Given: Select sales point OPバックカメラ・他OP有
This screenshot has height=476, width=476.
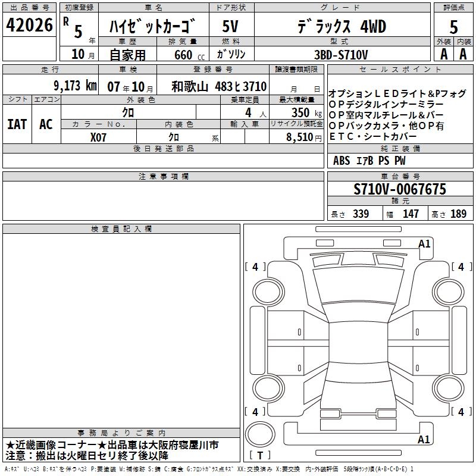Looking at the screenshot, I should click(386, 126).
